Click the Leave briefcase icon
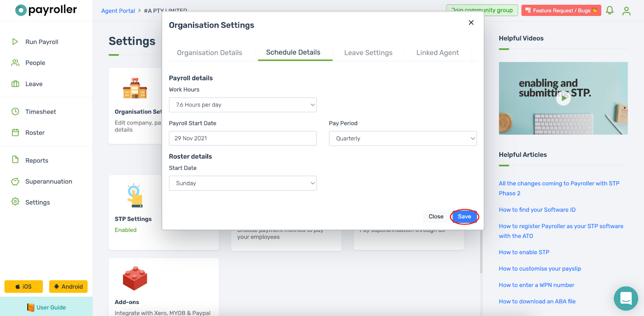Image resolution: width=644 pixels, height=316 pixels. pyautogui.click(x=15, y=84)
